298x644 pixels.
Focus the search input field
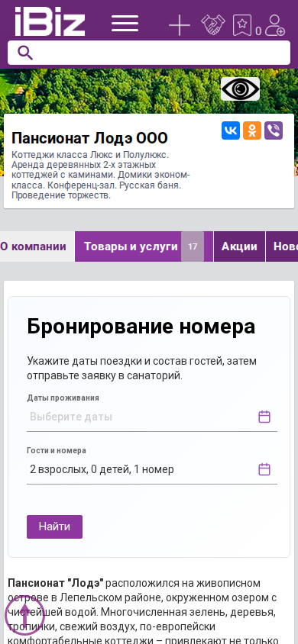point(149,53)
